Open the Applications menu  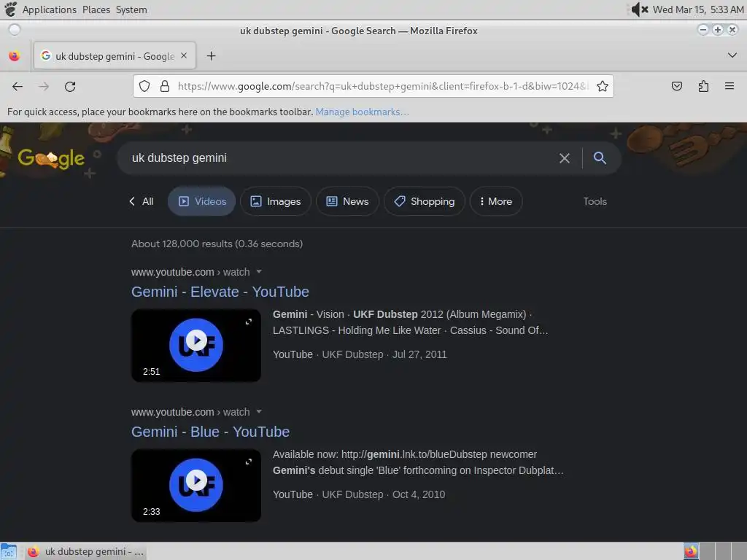(50, 9)
